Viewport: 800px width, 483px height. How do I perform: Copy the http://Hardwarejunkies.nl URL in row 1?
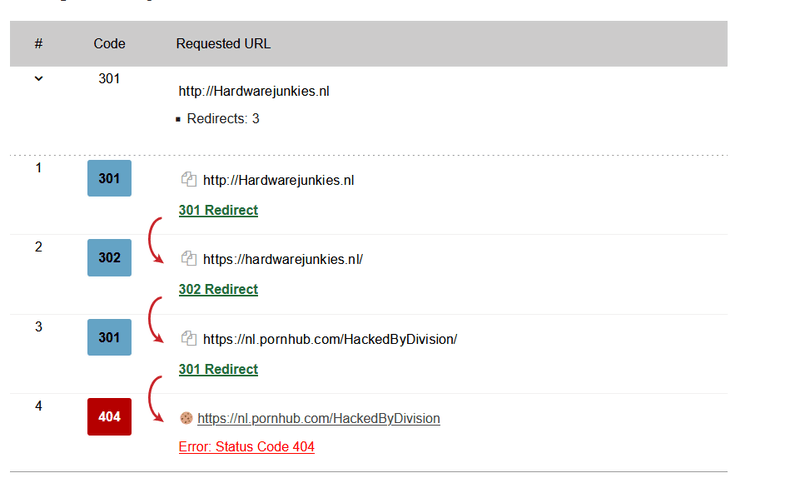click(188, 180)
